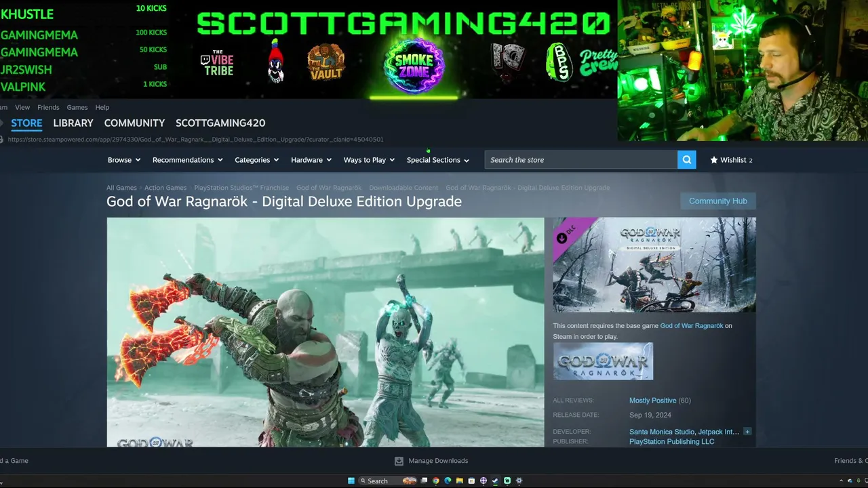Open Microsoft Store from the taskbar
The width and height of the screenshot is (868, 488).
[x=471, y=481]
